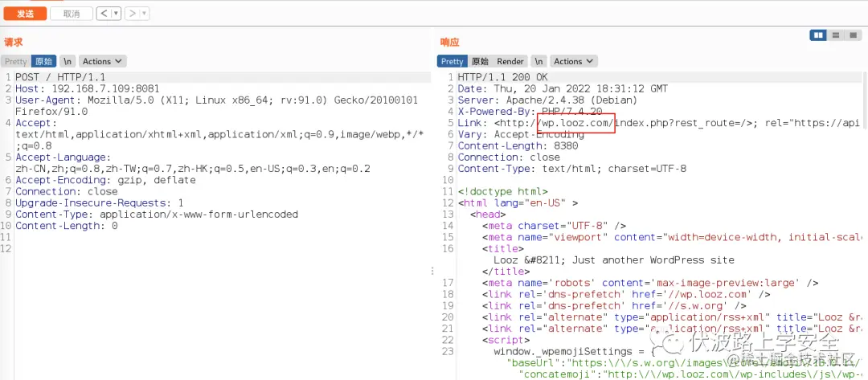The width and height of the screenshot is (868, 380).
Task: Click 'Looz – Just another WordPress site' title text
Action: pyautogui.click(x=614, y=260)
